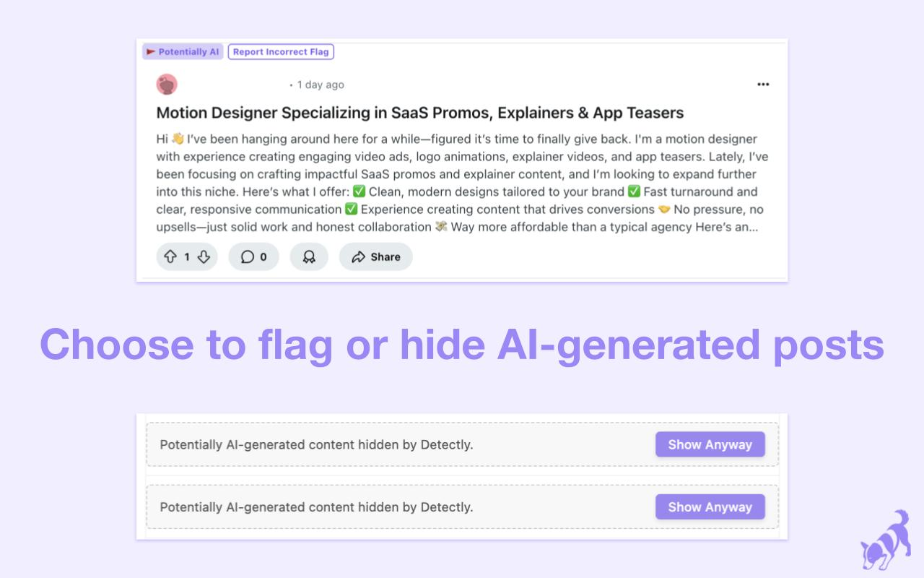Image resolution: width=924 pixels, height=578 pixels.
Task: Click the "1 day ago" timestamp
Action: point(321,85)
